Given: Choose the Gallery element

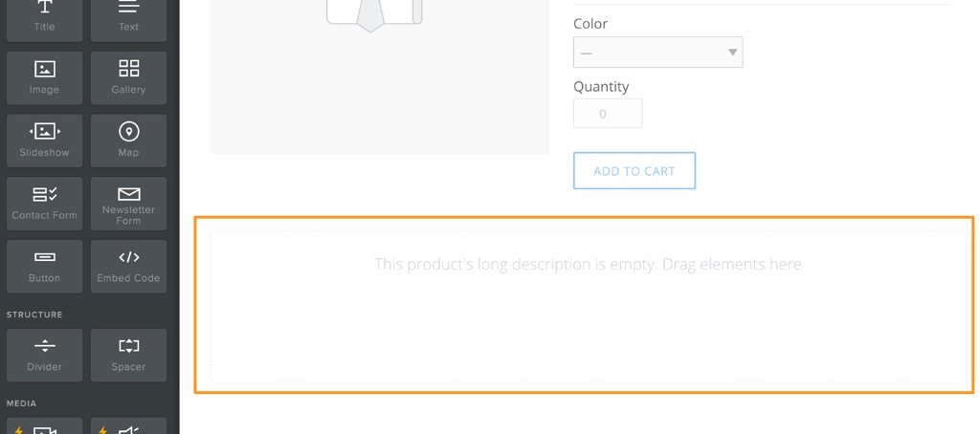Looking at the screenshot, I should coord(128,76).
